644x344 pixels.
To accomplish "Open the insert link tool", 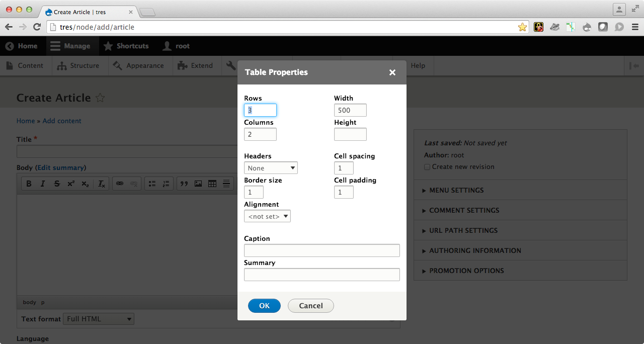I will tap(121, 183).
